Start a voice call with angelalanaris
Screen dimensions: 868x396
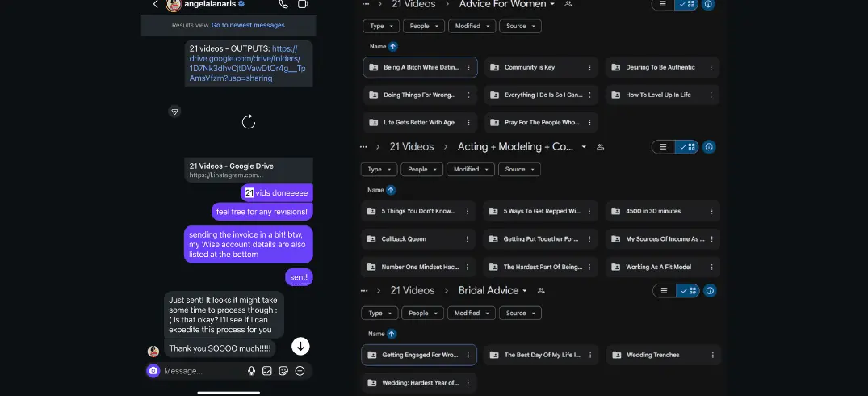pyautogui.click(x=283, y=4)
